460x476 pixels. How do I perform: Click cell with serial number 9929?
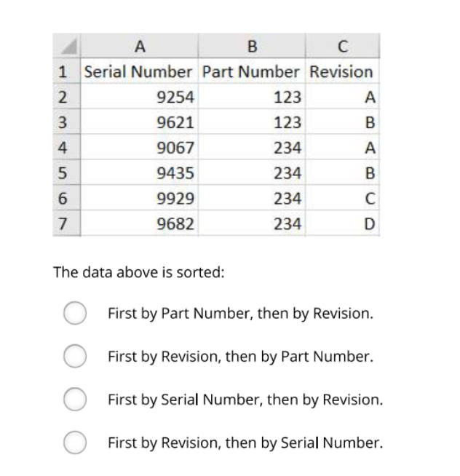tap(139, 199)
